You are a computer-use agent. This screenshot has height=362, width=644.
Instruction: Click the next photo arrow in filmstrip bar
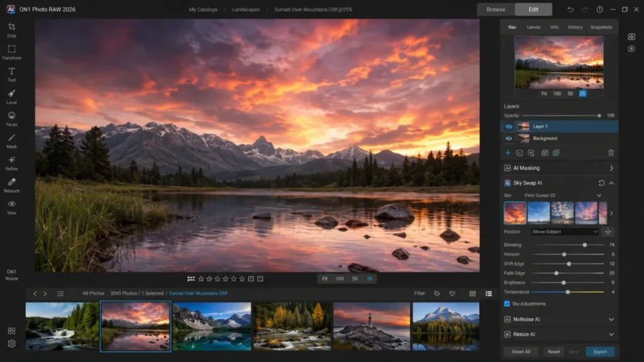click(45, 293)
